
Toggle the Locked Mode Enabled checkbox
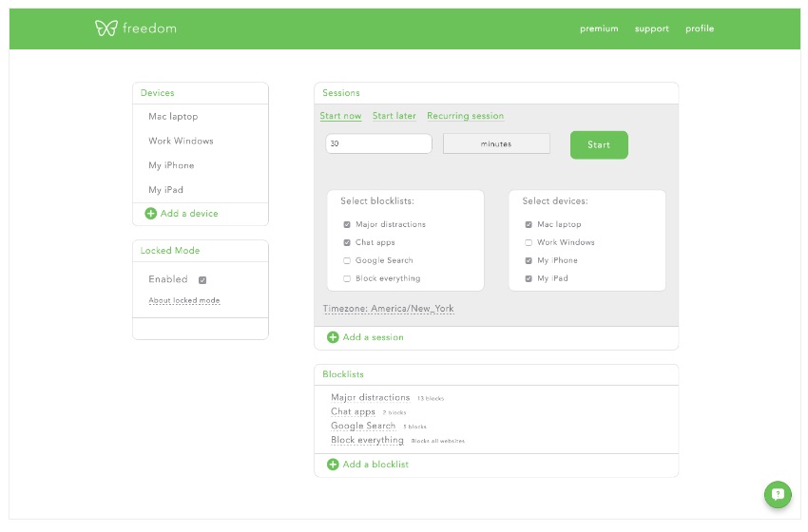click(x=202, y=280)
